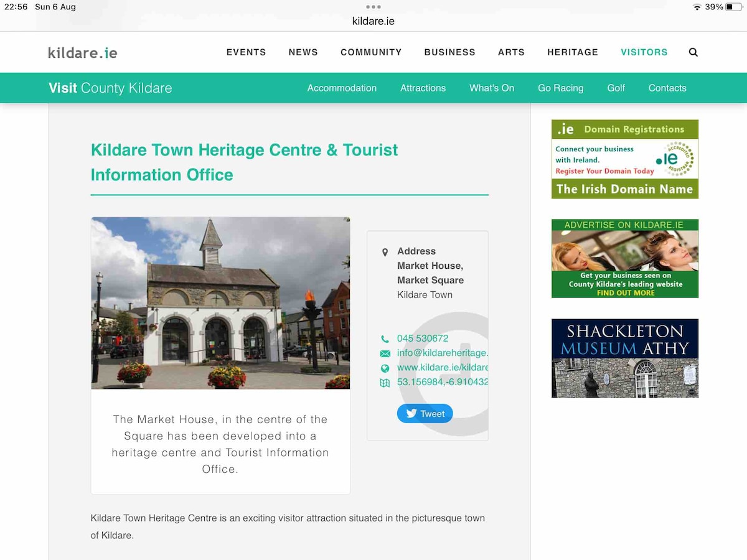Open the News menu
Screen dimensions: 747x560
303,52
